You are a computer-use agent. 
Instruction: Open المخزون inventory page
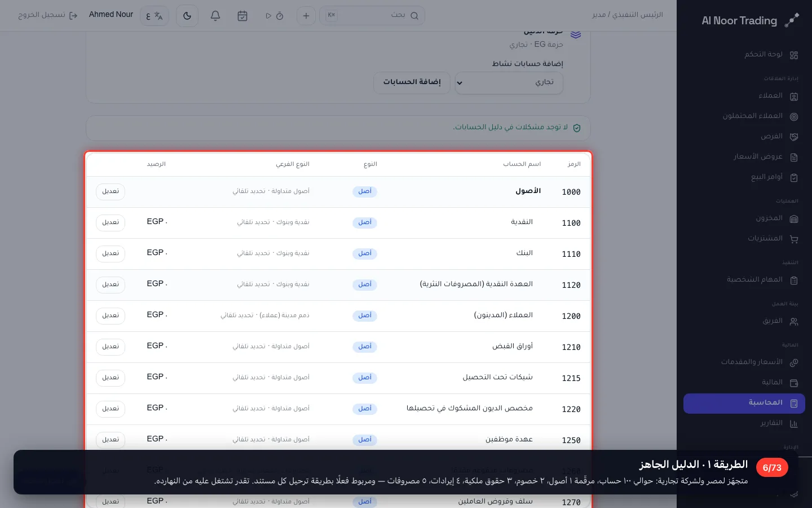(744, 218)
